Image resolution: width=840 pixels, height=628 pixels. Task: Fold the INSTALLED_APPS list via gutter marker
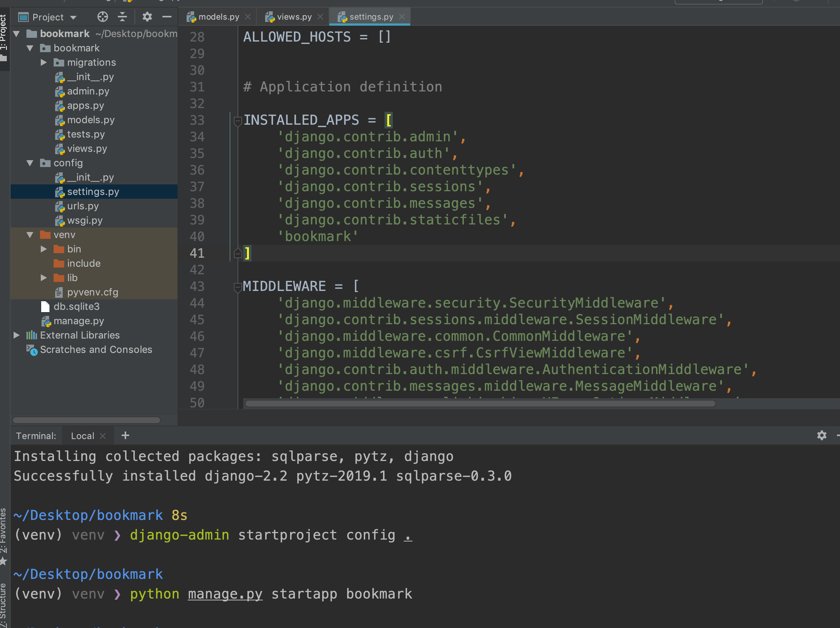(238, 121)
